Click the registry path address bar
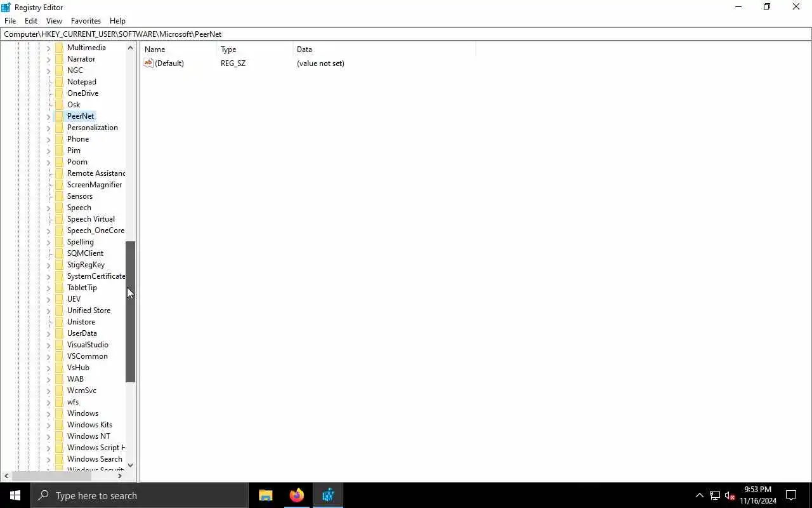The width and height of the screenshot is (812, 508). 406,34
